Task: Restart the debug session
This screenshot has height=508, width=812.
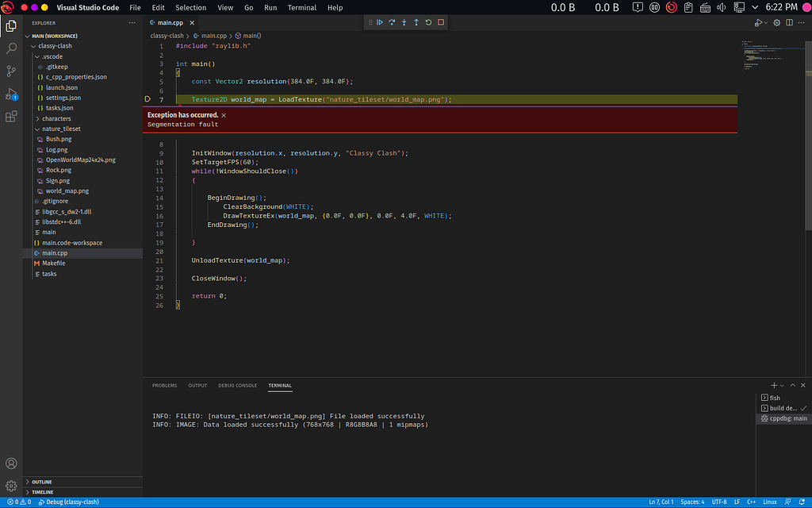Action: pos(428,22)
